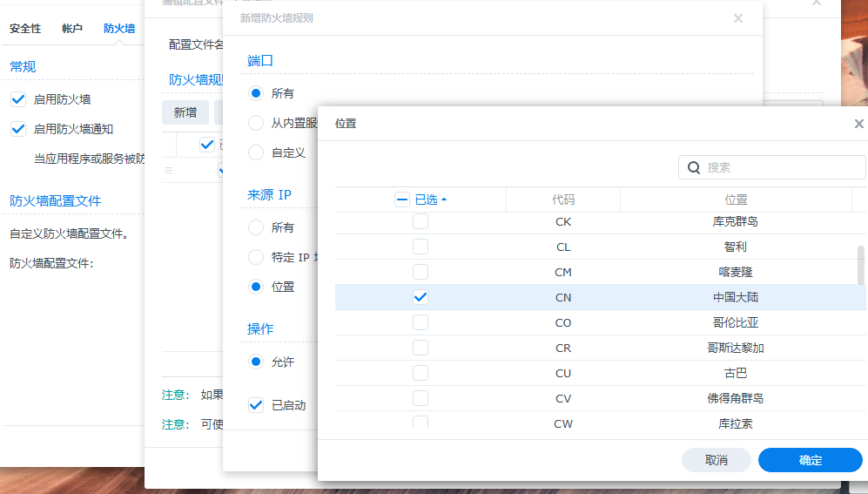The width and height of the screenshot is (868, 494).
Task: Check the CL 智利 checkbox
Action: pyautogui.click(x=421, y=247)
